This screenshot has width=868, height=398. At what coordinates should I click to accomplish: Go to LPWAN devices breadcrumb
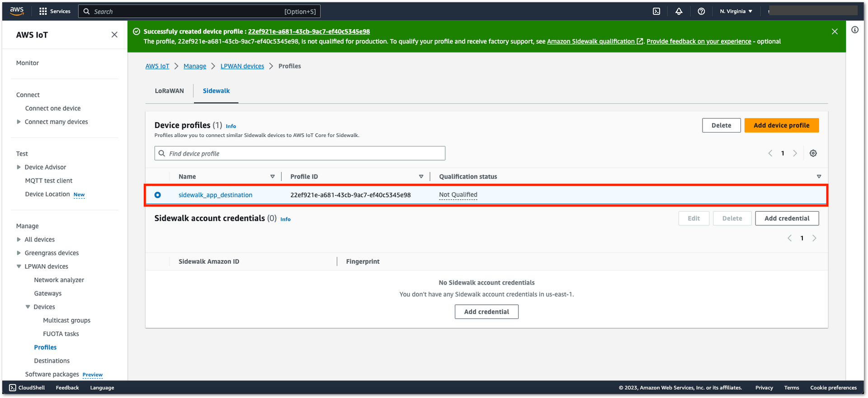coord(242,66)
